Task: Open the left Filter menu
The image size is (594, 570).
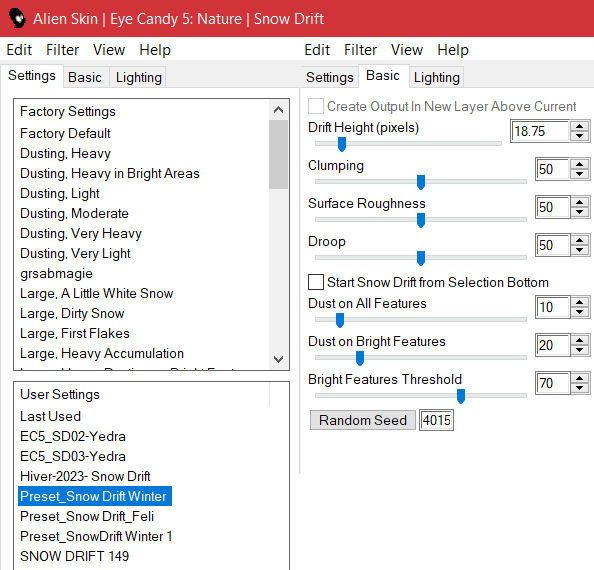Action: [x=63, y=50]
